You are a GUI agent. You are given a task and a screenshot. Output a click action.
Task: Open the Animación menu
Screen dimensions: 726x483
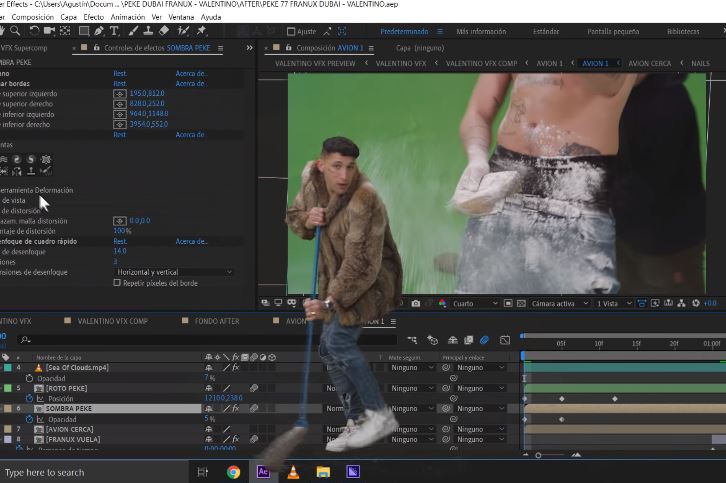point(127,17)
